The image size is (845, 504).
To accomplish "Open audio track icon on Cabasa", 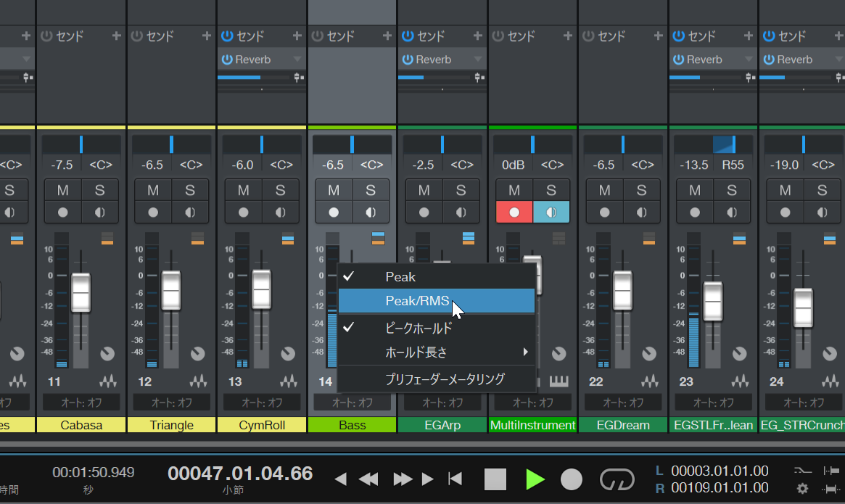I will [x=108, y=381].
